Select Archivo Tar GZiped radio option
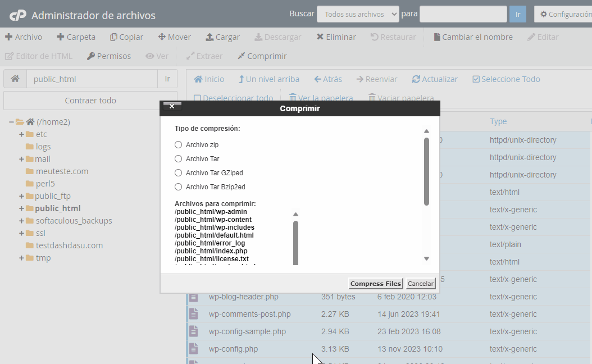The width and height of the screenshot is (592, 364). pyautogui.click(x=178, y=172)
